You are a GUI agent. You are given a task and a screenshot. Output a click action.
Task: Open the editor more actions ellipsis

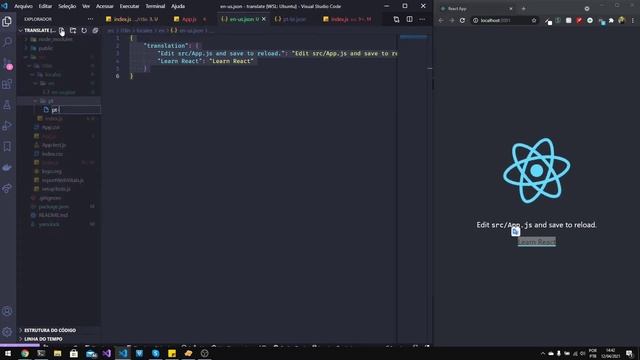click(x=422, y=19)
